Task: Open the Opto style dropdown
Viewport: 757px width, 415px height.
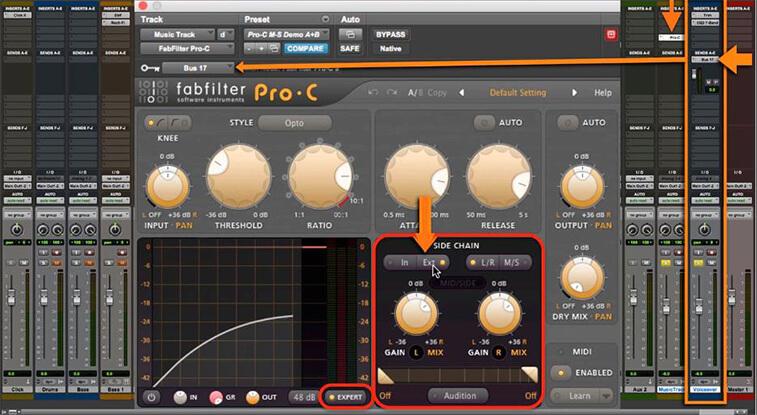Action: [x=295, y=122]
